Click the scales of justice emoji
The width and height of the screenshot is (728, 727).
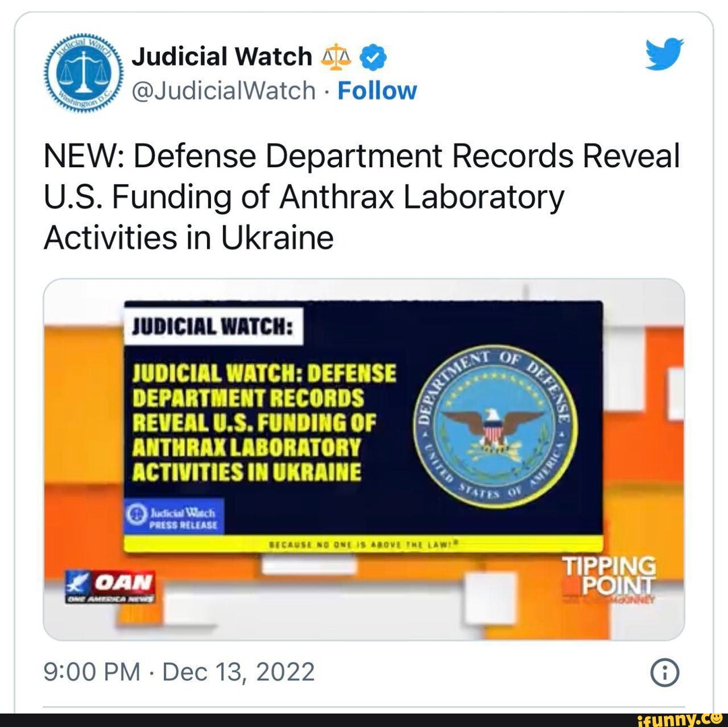[x=336, y=57]
